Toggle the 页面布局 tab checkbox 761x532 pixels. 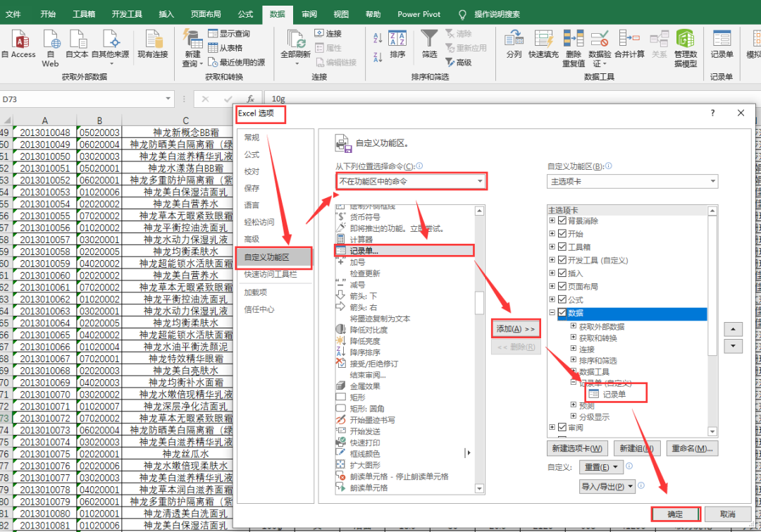(562, 286)
